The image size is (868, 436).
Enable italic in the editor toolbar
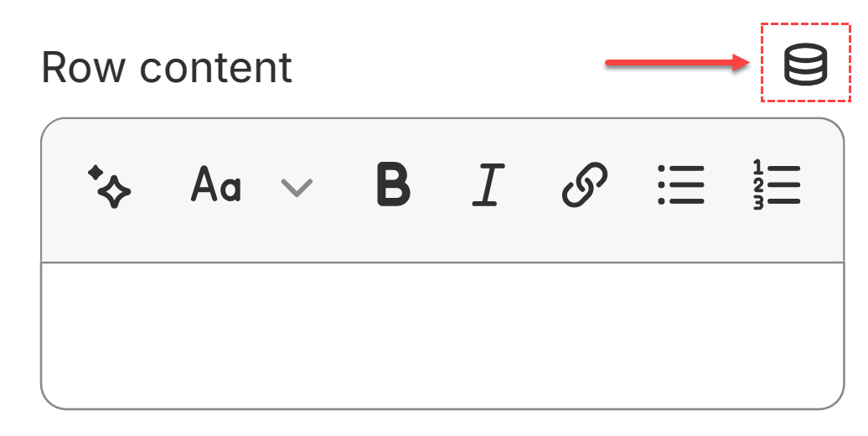(488, 184)
